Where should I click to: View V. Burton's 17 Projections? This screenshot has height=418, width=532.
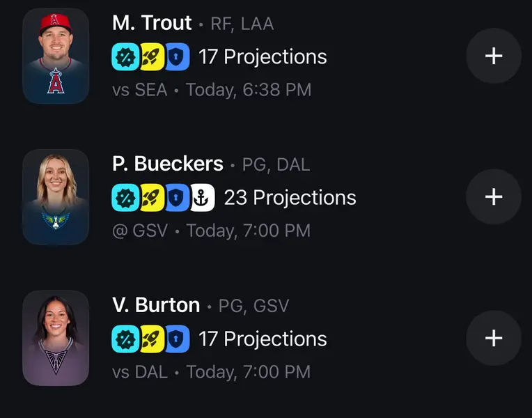click(x=263, y=339)
